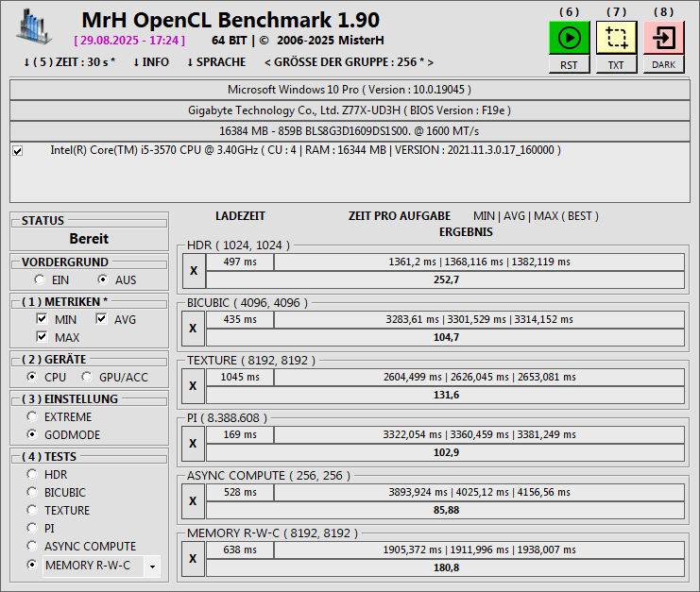700x592 pixels.
Task: Toggle the MIN metric checkbox
Action: 42,318
